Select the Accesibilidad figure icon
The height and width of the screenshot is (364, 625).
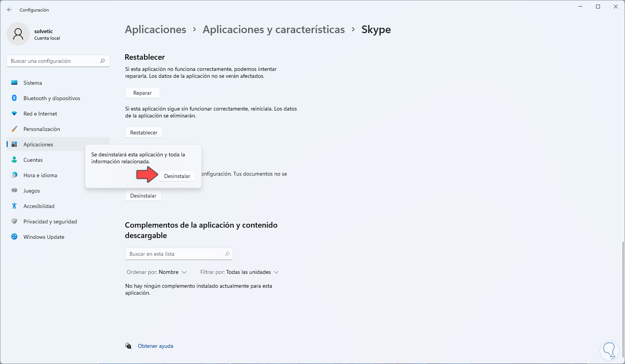(14, 206)
